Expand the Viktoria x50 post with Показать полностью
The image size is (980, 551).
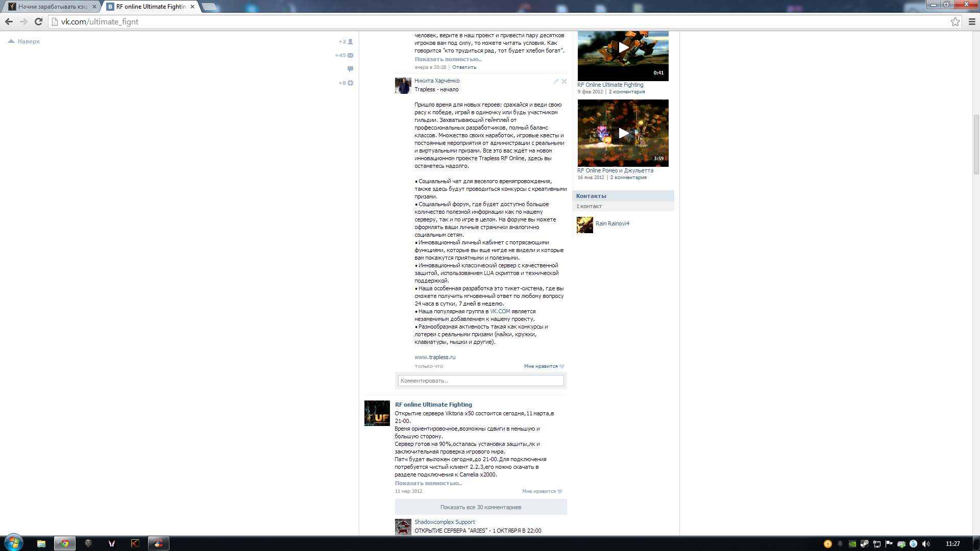(428, 483)
